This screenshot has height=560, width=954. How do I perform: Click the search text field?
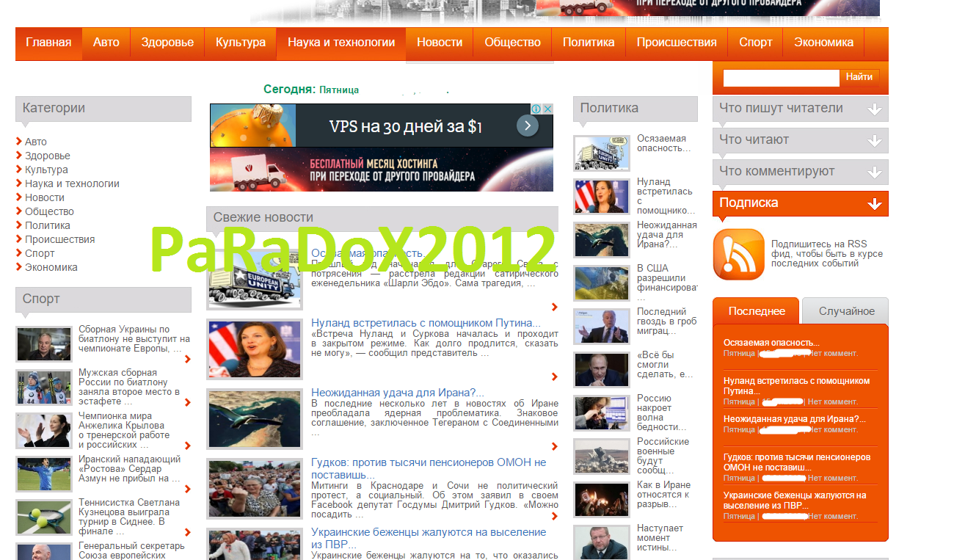[781, 77]
